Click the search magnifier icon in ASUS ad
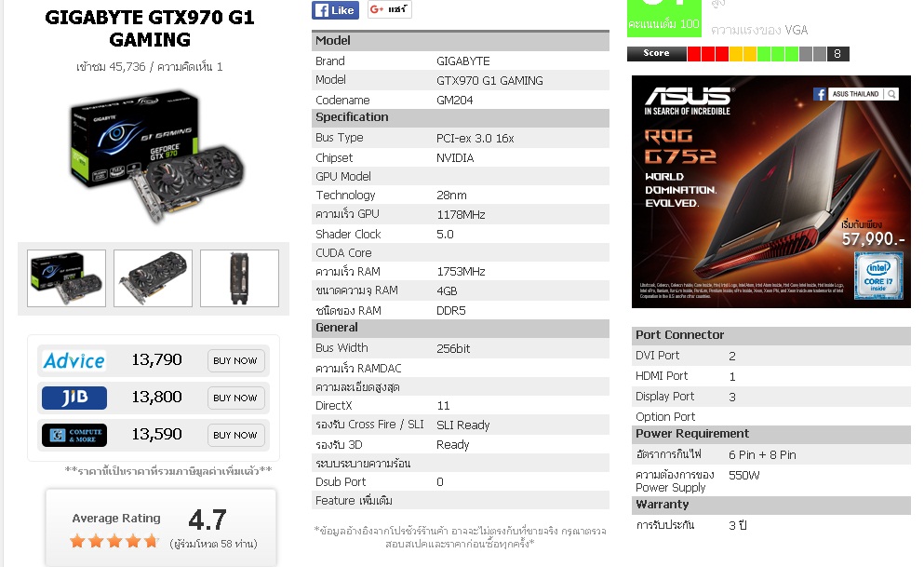The image size is (924, 567). point(892,94)
